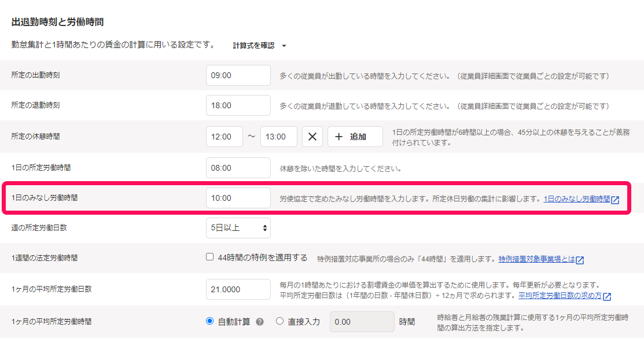The width and height of the screenshot is (644, 342).
Task: Click the break start time field showing 12:00
Action: click(x=225, y=137)
